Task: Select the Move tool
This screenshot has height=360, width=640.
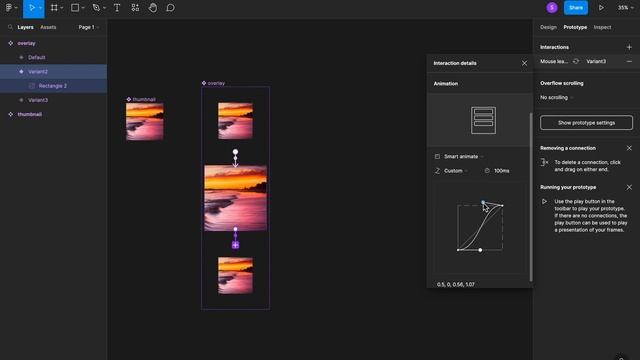Action: [x=31, y=8]
